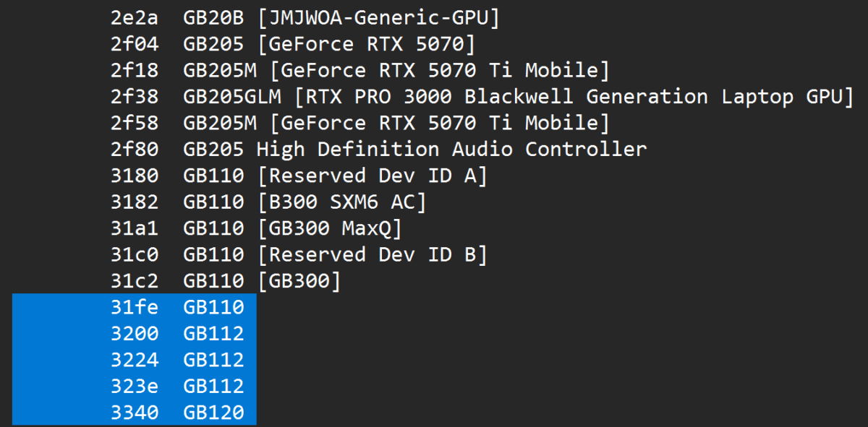Click the Reserved Dev ID B text
Image resolution: width=868 pixels, height=427 pixels.
(x=372, y=254)
